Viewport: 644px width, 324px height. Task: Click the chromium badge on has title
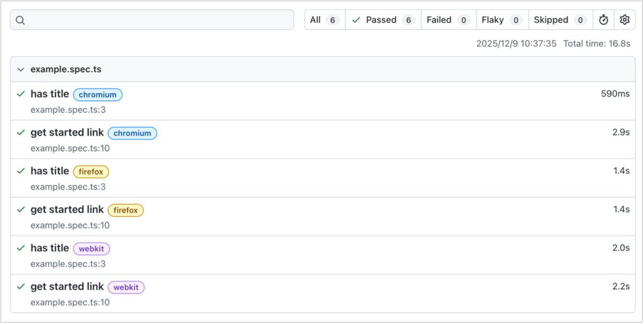coord(98,95)
